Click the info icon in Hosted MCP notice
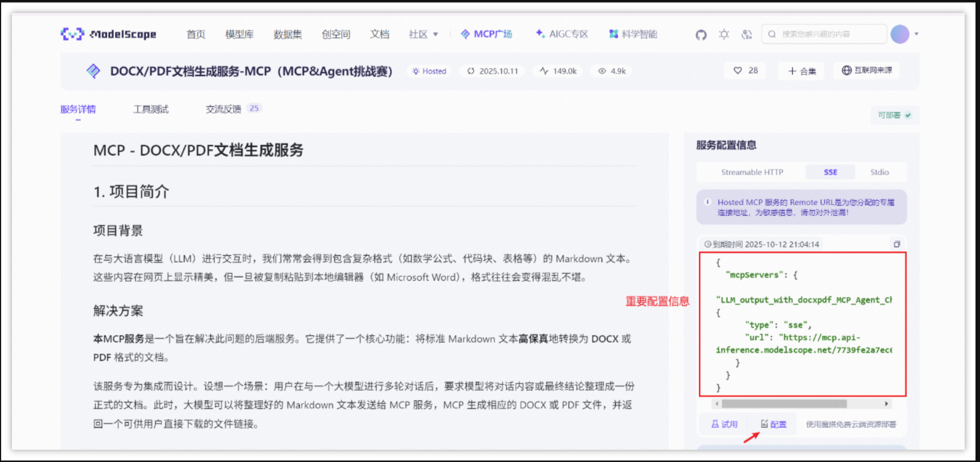The height and width of the screenshot is (462, 980). tap(708, 202)
